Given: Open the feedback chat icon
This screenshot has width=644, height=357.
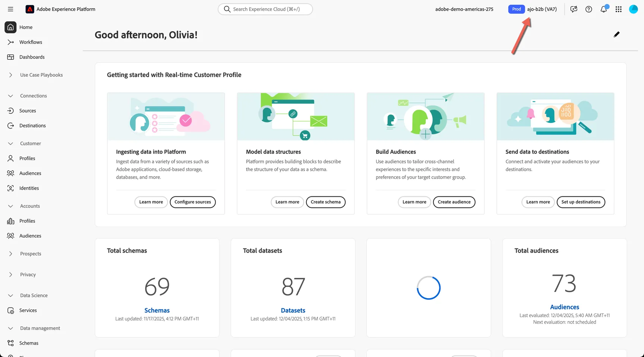Looking at the screenshot, I should [x=574, y=9].
